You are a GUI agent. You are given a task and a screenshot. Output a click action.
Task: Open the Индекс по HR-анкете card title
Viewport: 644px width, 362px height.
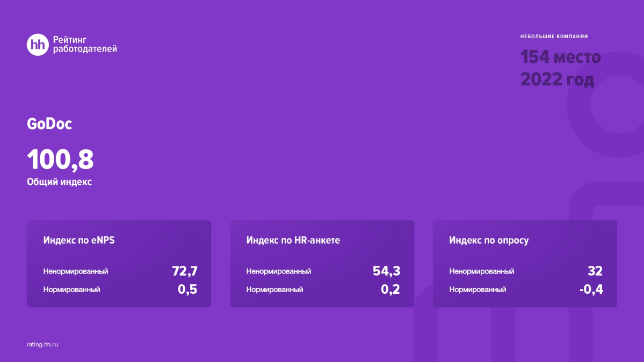point(293,240)
